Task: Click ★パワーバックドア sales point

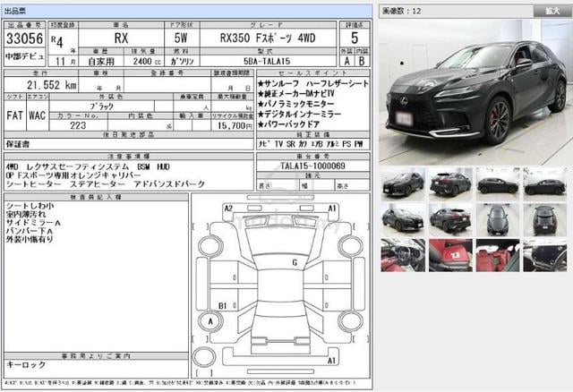Action: [288, 124]
